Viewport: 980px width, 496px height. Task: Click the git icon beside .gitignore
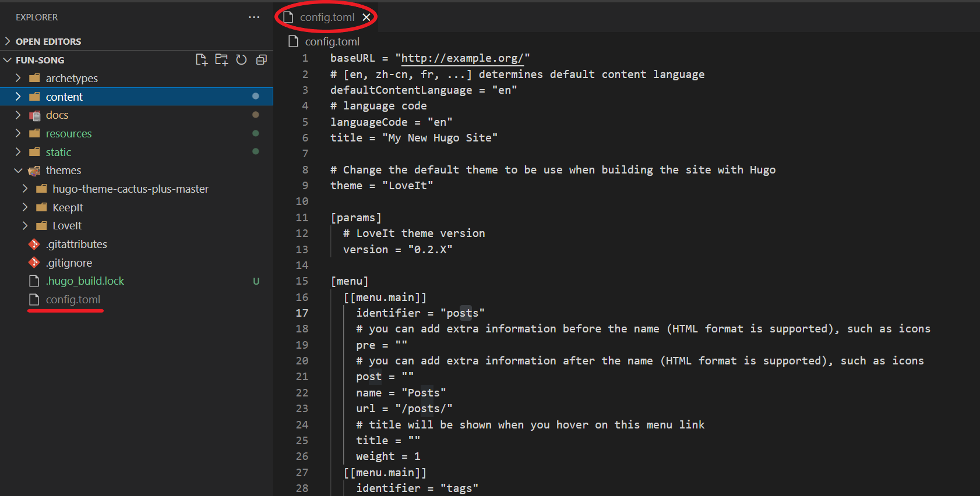[x=34, y=263]
